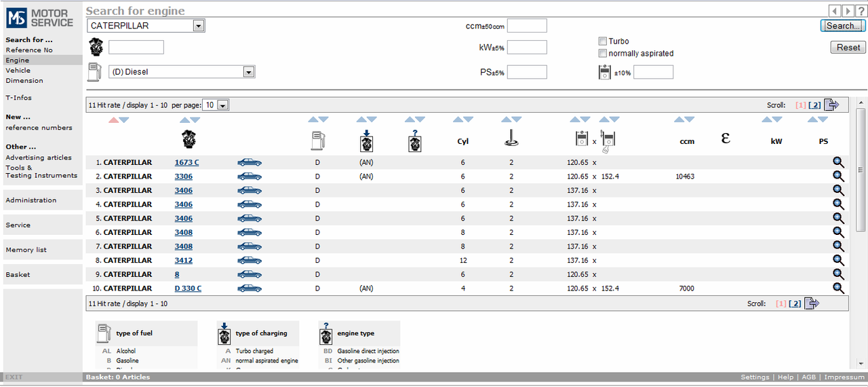Sort ascending by manufacturer column
The width and height of the screenshot is (868, 387).
(x=113, y=119)
